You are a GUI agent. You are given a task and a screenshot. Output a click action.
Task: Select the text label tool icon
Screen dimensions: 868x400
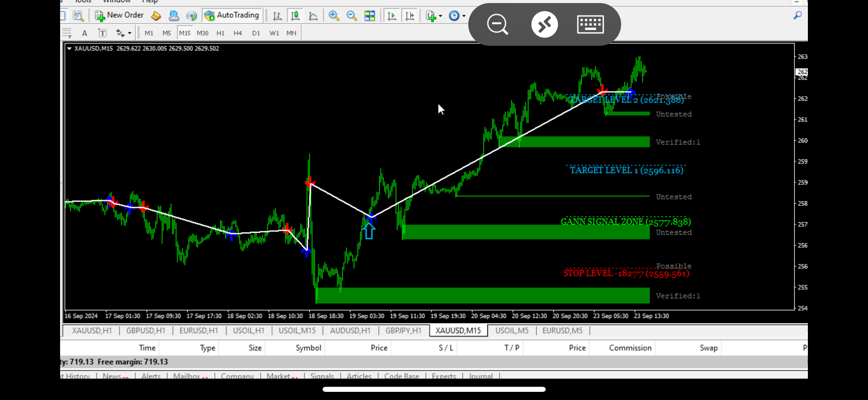102,33
